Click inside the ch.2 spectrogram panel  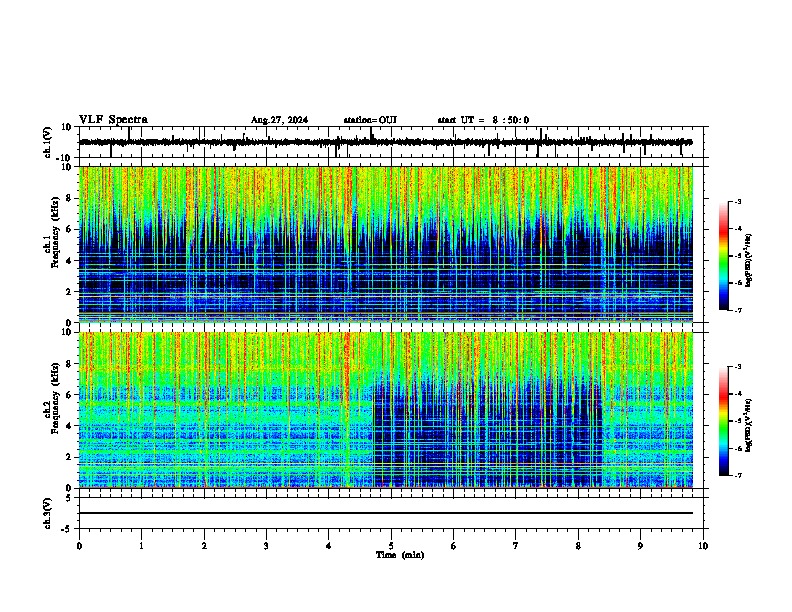tap(385, 410)
